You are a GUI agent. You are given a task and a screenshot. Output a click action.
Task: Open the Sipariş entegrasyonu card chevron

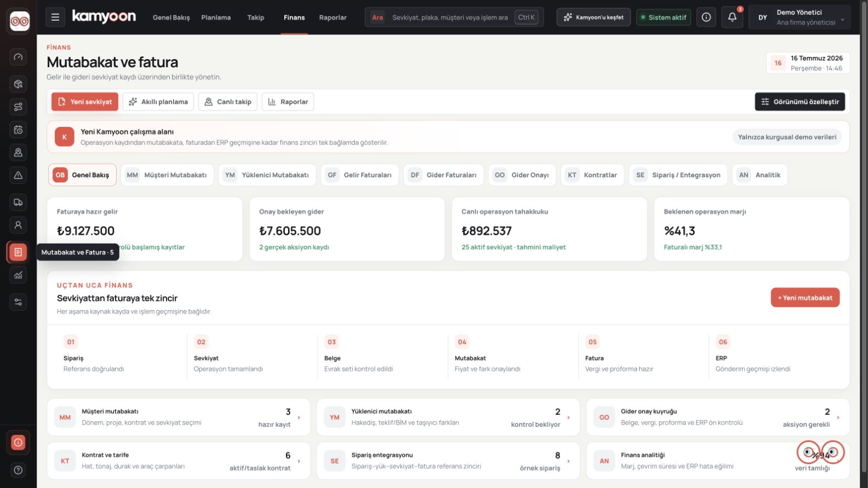click(x=568, y=461)
